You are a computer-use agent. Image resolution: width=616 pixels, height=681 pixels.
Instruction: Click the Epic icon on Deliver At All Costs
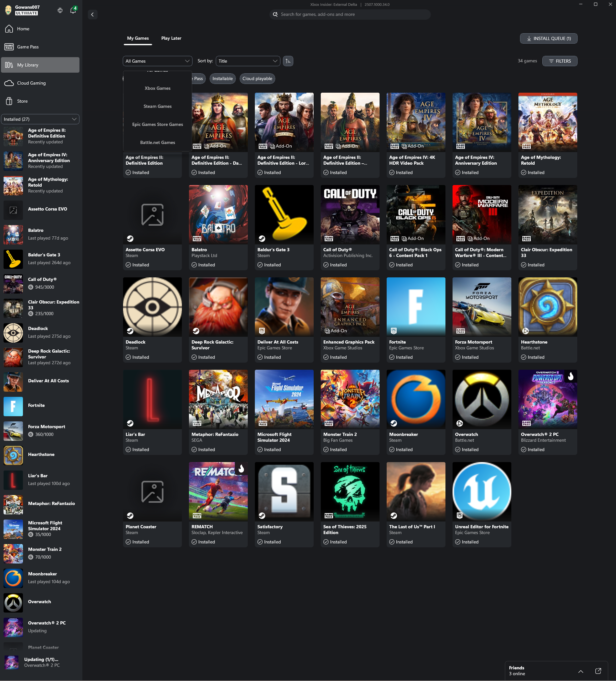click(x=262, y=331)
